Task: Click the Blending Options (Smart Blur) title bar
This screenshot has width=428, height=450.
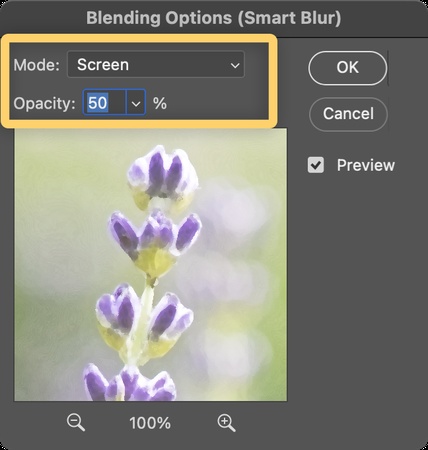Action: click(214, 18)
